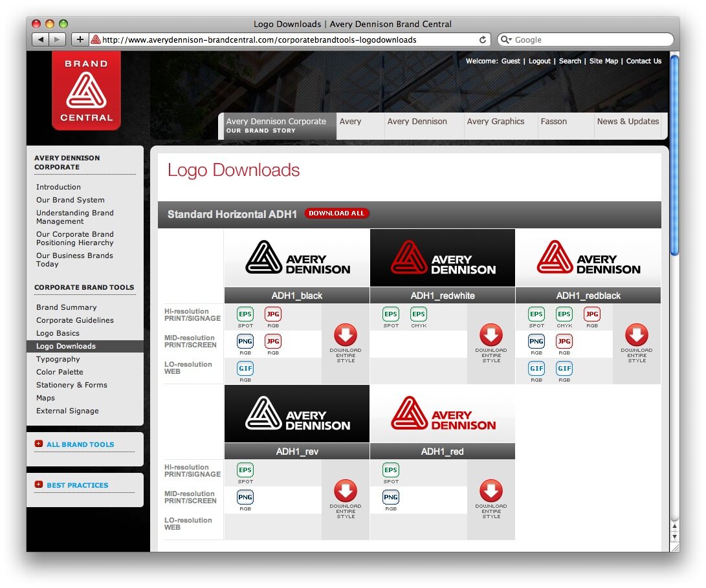Download ADH1_black GIF web file
Screen dimensions: 706x588
click(x=245, y=368)
